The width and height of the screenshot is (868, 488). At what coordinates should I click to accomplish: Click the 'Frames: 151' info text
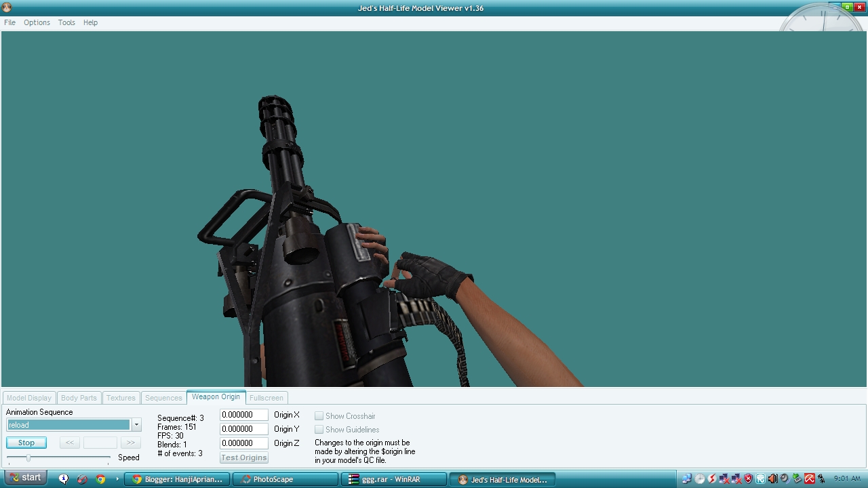(177, 427)
